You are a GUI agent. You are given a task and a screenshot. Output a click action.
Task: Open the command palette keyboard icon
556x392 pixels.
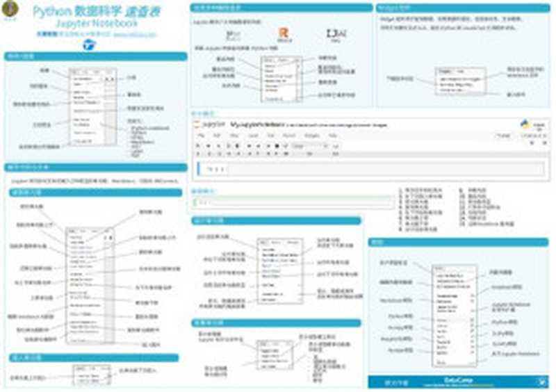click(x=336, y=146)
